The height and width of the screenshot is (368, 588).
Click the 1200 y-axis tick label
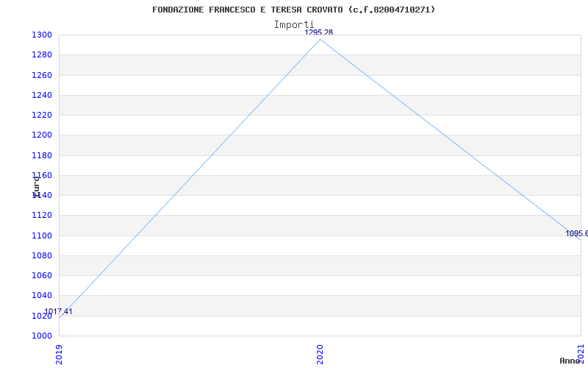pyautogui.click(x=42, y=135)
